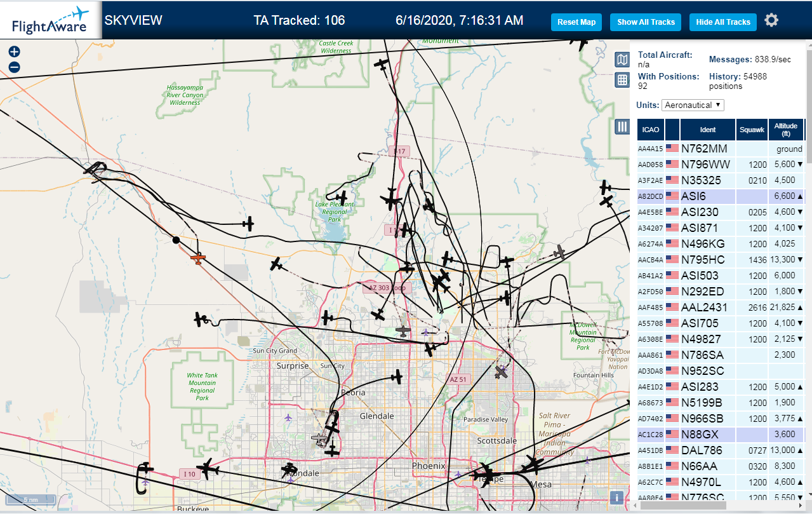Select the ASI503 aircraft row
This screenshot has height=514, width=812.
[721, 276]
